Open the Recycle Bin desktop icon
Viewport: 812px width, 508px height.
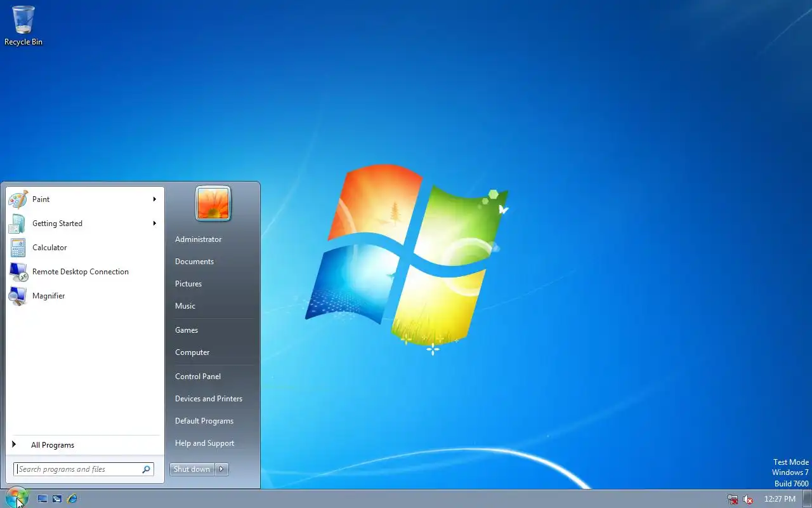point(23,26)
